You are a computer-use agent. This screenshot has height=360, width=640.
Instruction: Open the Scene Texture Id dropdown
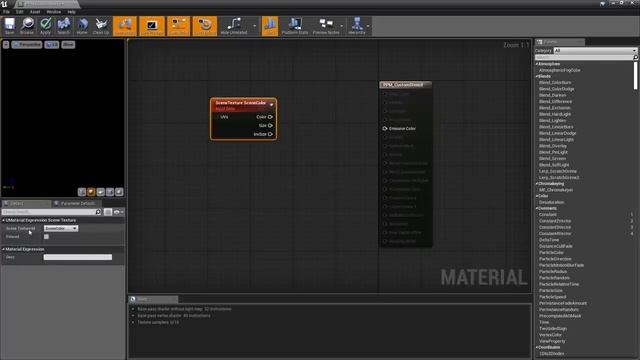[x=61, y=229]
